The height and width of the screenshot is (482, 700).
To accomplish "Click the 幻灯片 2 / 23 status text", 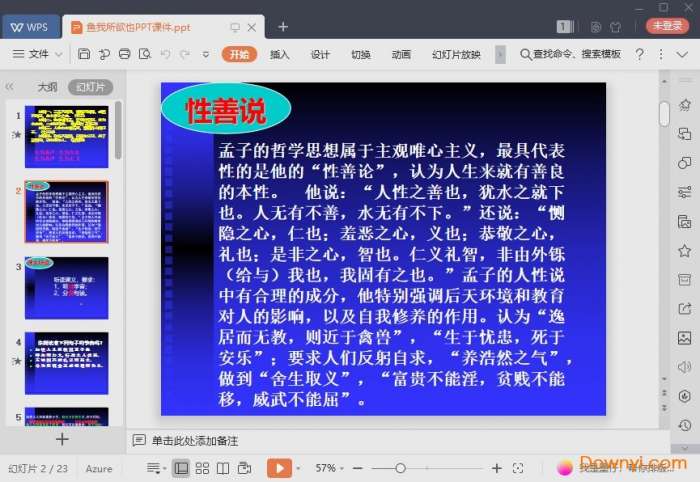I will click(38, 469).
